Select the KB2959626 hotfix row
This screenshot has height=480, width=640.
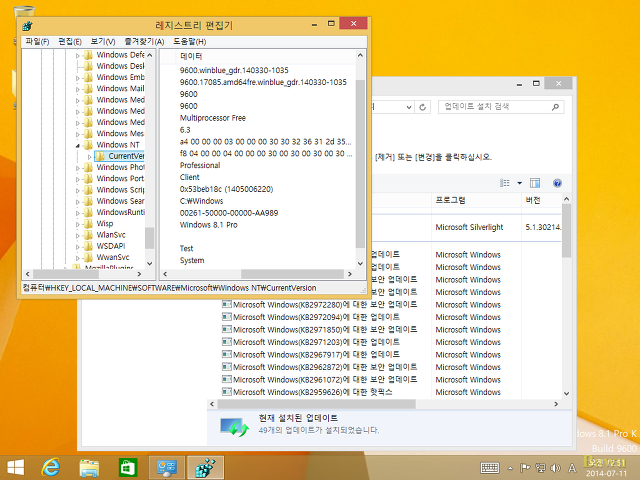[307, 392]
